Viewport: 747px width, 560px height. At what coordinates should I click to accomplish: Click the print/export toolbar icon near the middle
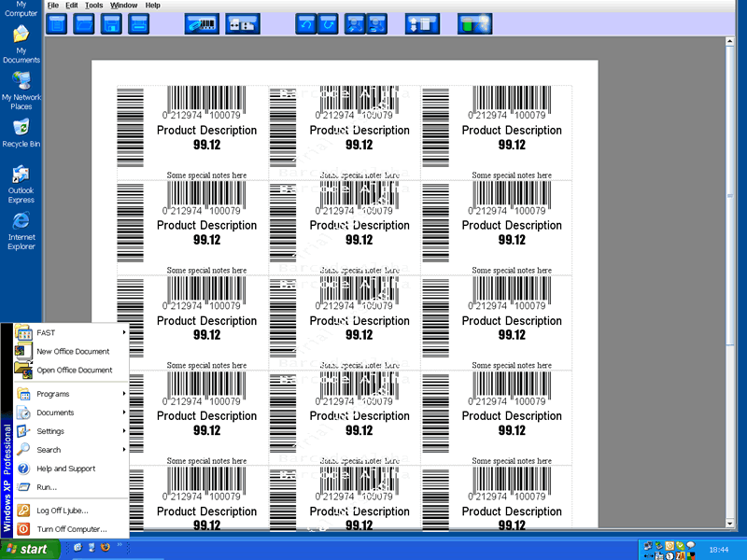(421, 23)
